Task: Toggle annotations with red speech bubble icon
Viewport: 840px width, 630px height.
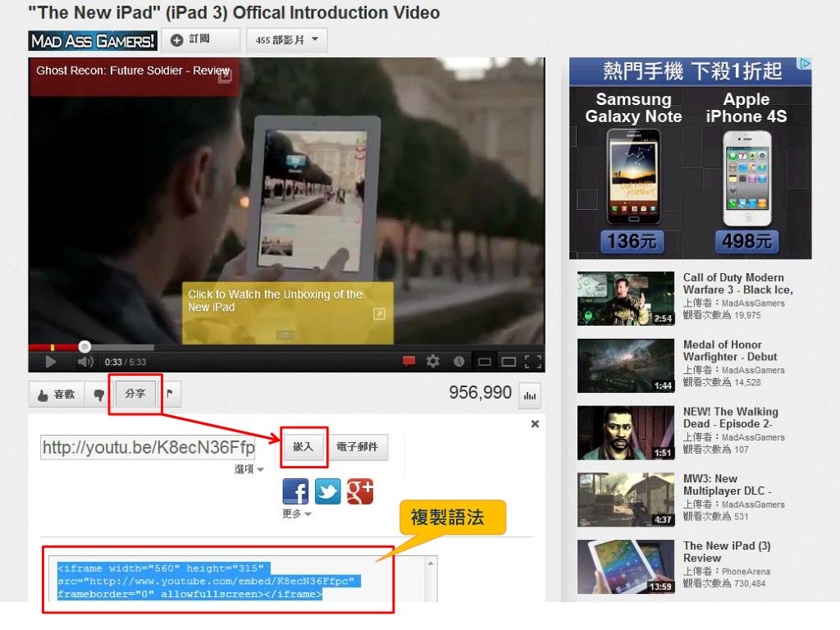Action: [409, 361]
